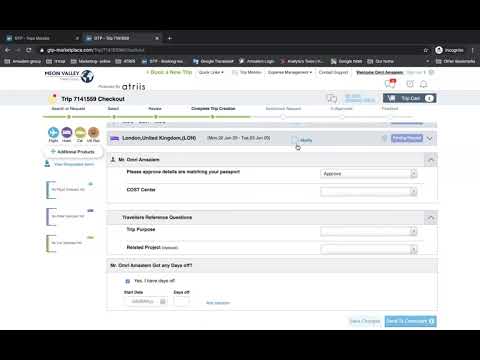Click the clock icon beside the bell
Viewport: 480px width, 360px height.
[x=410, y=84]
